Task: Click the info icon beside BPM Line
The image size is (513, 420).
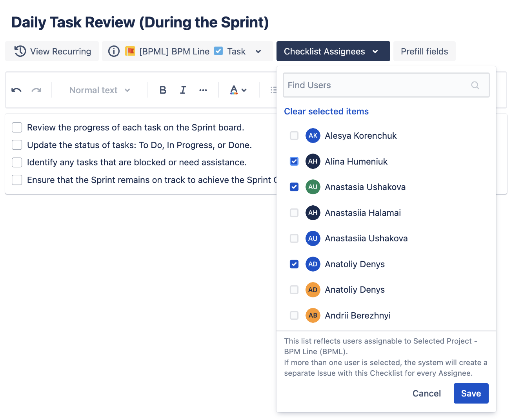Action: click(114, 51)
